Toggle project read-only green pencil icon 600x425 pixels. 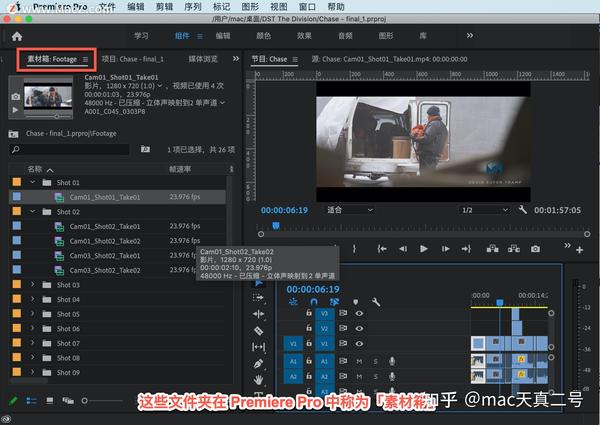coord(13,400)
